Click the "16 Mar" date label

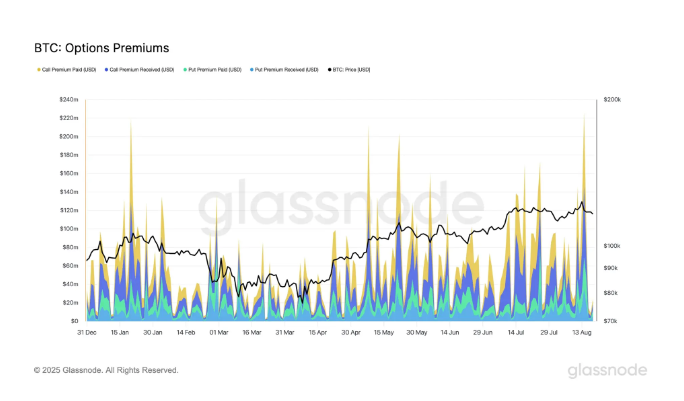pos(252,332)
